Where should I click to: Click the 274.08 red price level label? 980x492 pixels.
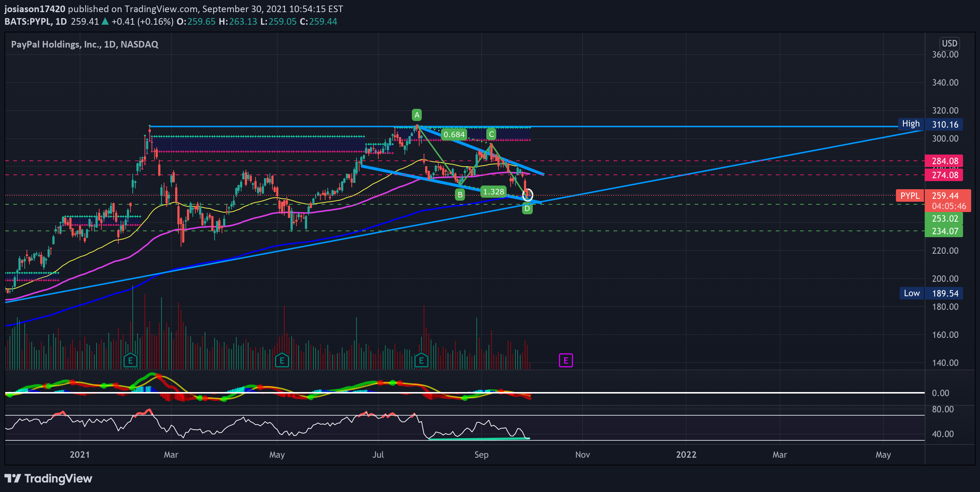[944, 175]
